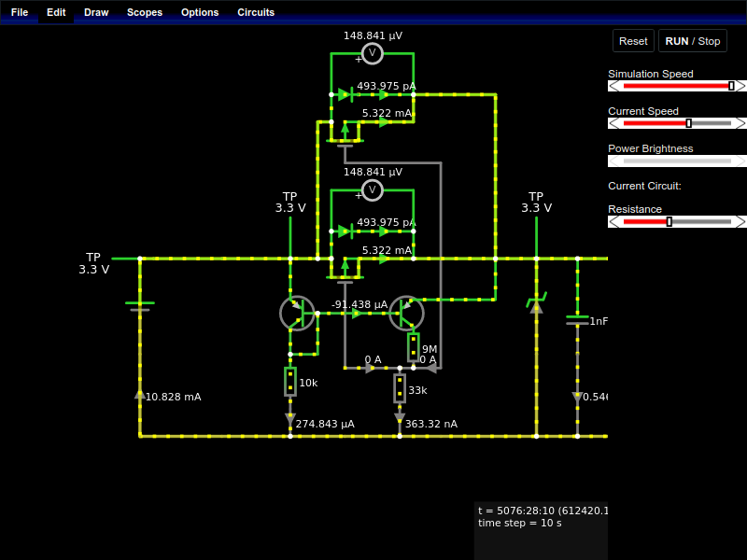Click the right transistor near 9M resistor
The width and height of the screenshot is (747, 560).
point(406,314)
